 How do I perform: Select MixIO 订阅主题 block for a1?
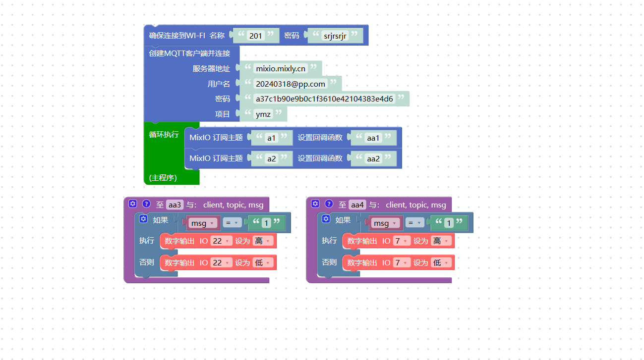pyautogui.click(x=216, y=138)
